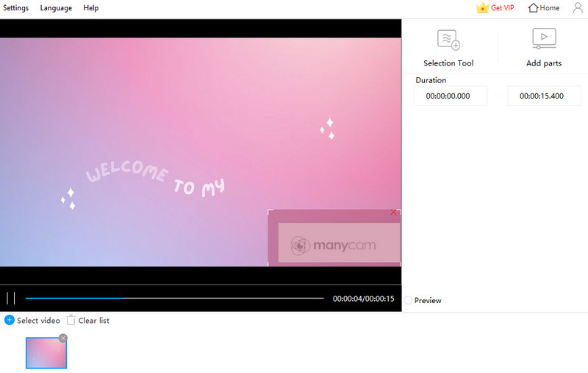Pause the video playback
Image resolution: width=588 pixels, height=373 pixels.
(x=11, y=299)
